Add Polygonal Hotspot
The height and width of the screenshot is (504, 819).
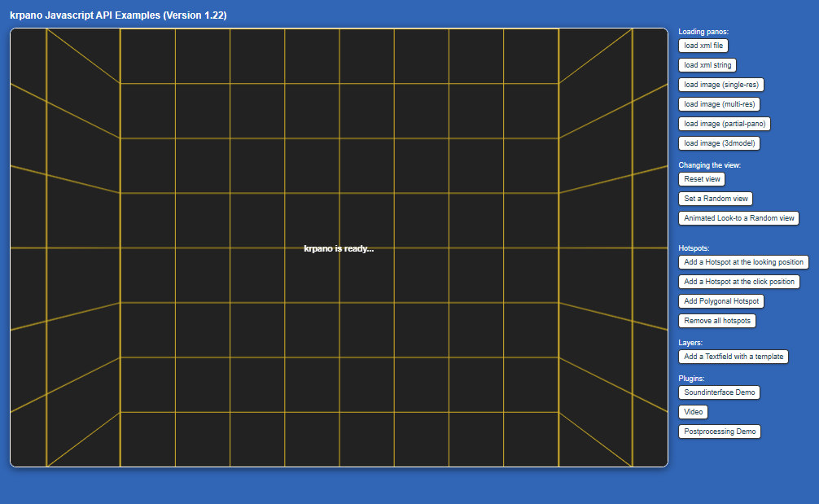click(x=721, y=301)
